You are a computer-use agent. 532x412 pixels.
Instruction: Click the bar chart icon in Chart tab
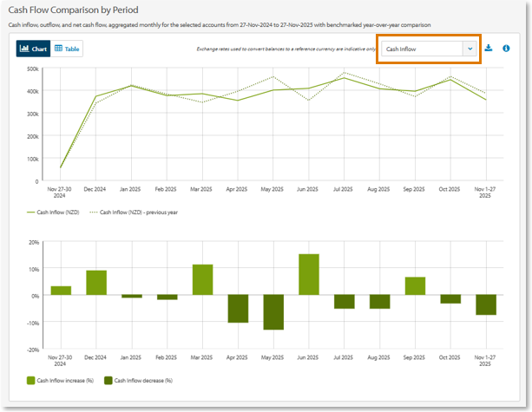[24, 49]
